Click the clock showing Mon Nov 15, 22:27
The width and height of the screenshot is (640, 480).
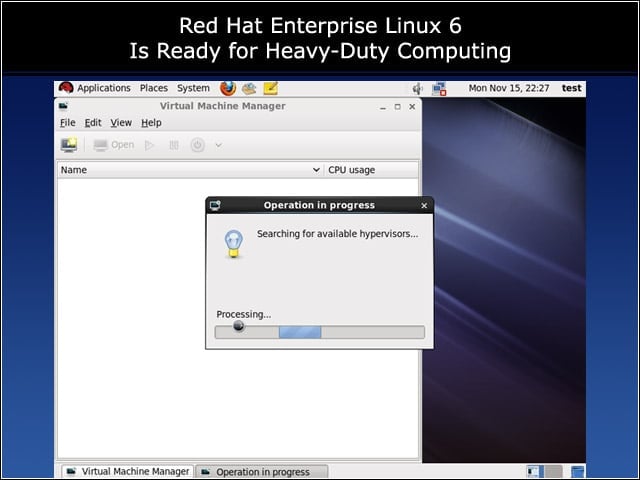point(509,88)
